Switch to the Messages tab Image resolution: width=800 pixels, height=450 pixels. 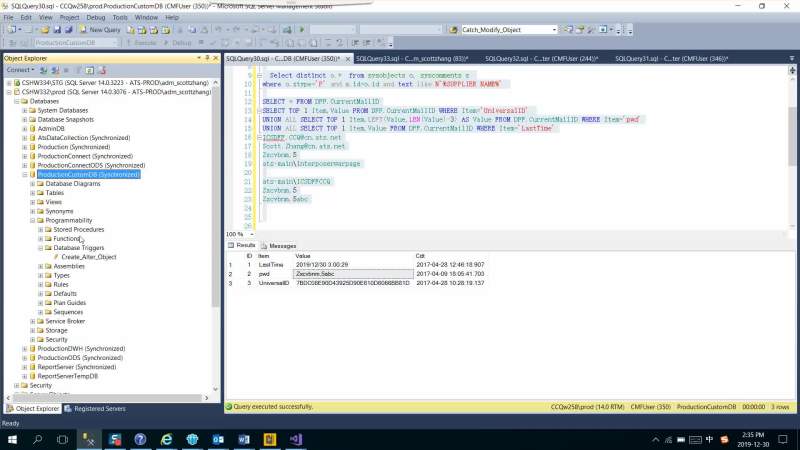(282, 246)
